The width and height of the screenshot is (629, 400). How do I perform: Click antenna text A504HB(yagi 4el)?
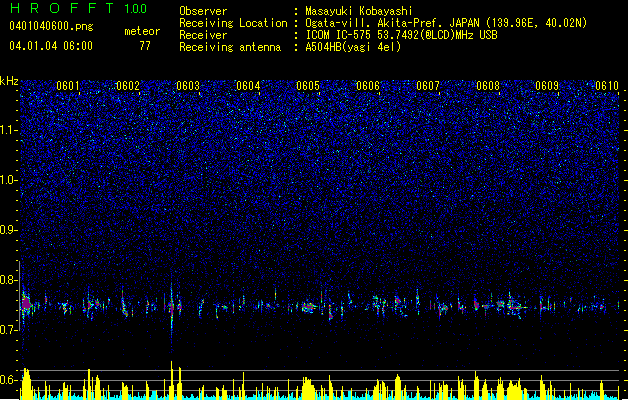[x=353, y=47]
